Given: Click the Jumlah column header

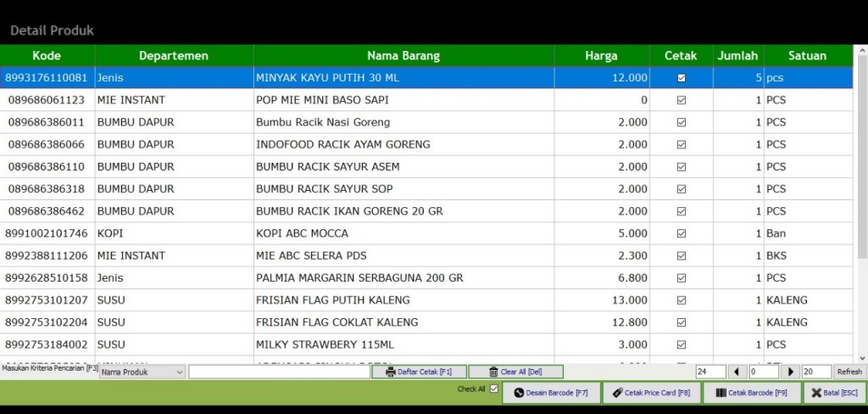Looking at the screenshot, I should [x=738, y=55].
